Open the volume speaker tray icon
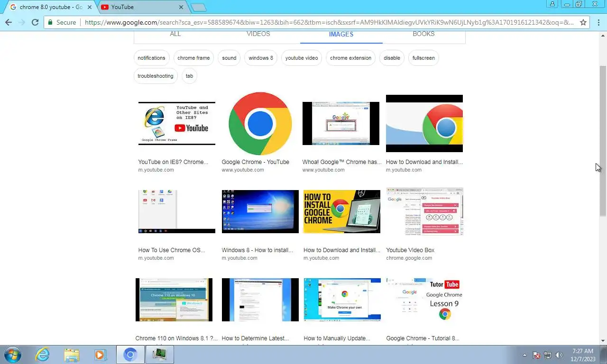Viewport: 607px width, 364px height. tap(559, 355)
